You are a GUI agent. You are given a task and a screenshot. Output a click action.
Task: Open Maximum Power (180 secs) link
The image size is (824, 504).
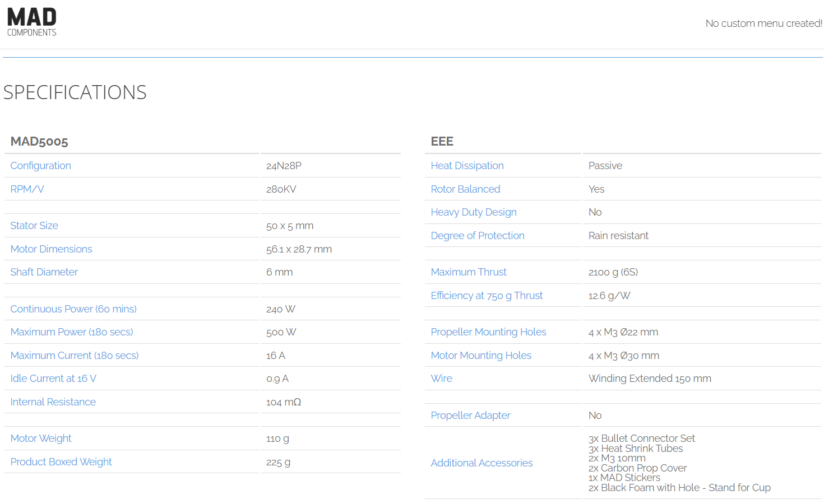click(x=72, y=332)
